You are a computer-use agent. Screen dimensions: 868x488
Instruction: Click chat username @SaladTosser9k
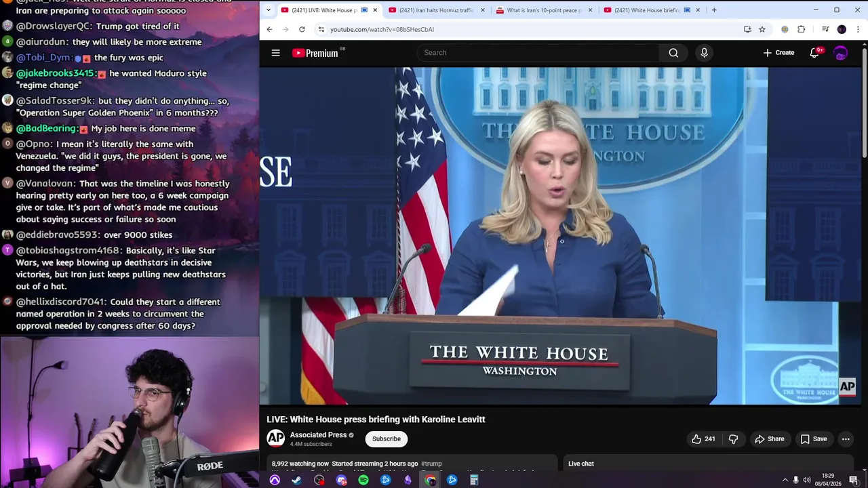55,101
